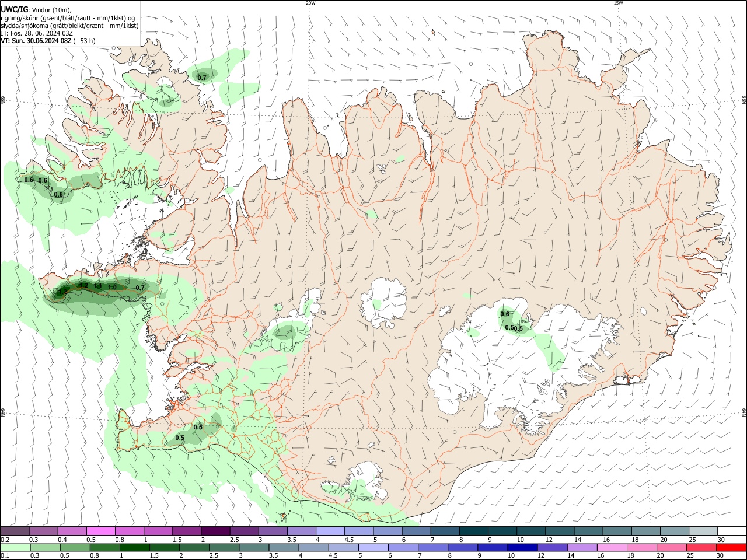The width and height of the screenshot is (747, 560).
Task: Click the Hofsjökull glacier white area in central Iceland
Action: pyautogui.click(x=385, y=302)
